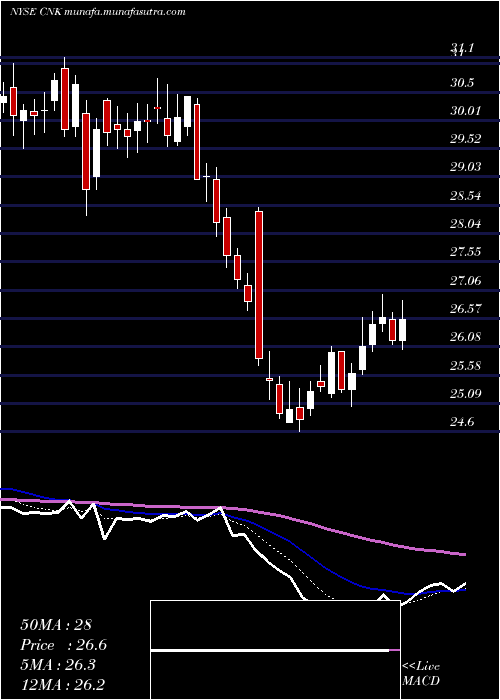Select the 25.58 price axis label

[x=466, y=366]
